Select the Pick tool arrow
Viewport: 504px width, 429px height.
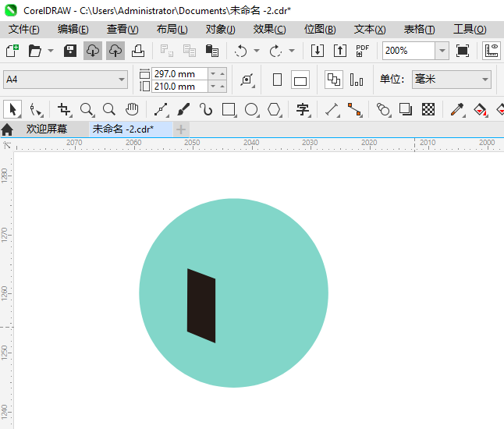click(x=12, y=109)
